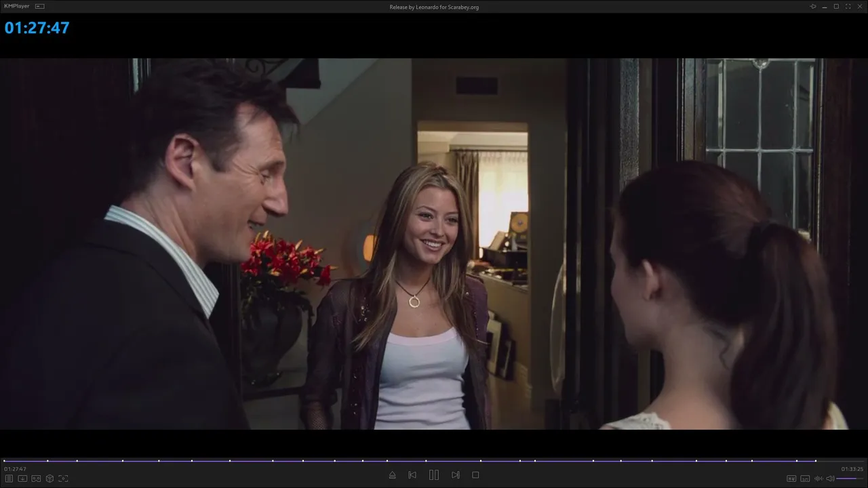Click the video frame to toggle playback
Viewport: 868px width, 488px height.
(434, 244)
